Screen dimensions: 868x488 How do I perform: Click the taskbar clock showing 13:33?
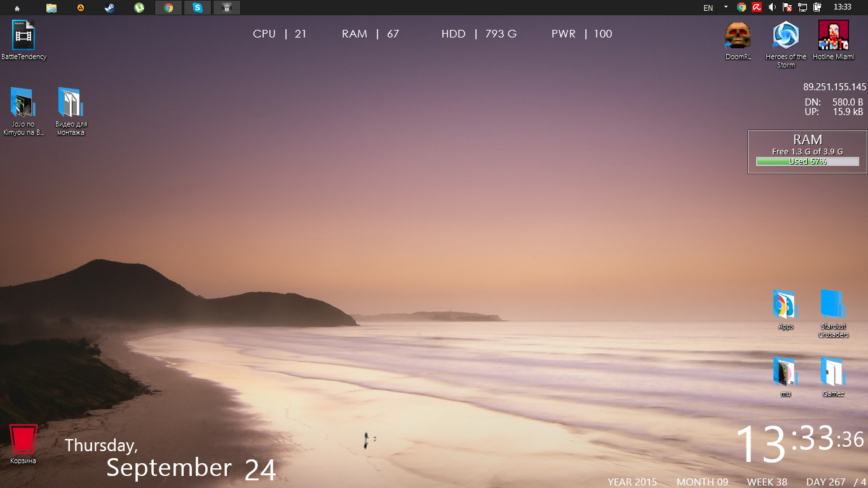843,7
